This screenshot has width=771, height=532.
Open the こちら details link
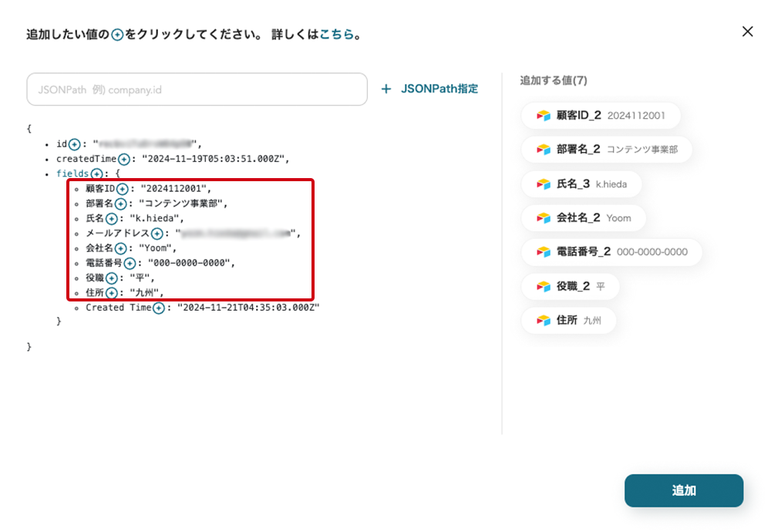tap(337, 35)
